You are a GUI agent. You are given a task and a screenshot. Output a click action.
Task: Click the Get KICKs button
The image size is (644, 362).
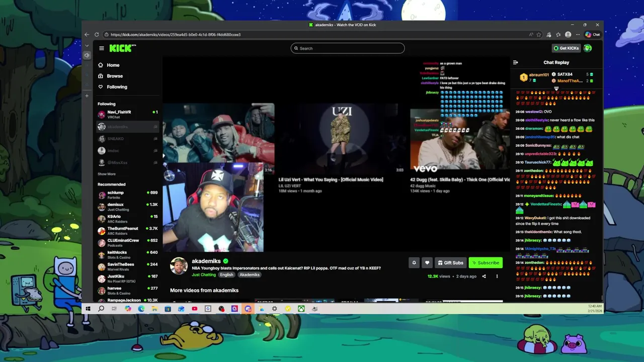[566, 48]
